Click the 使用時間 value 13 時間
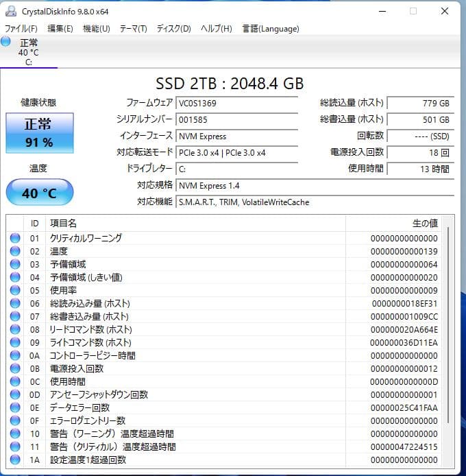The height and width of the screenshot is (476, 466). pyautogui.click(x=421, y=169)
